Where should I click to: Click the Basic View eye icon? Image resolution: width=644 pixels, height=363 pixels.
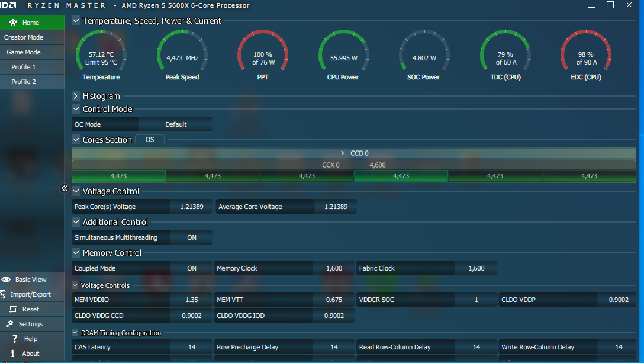point(6,280)
